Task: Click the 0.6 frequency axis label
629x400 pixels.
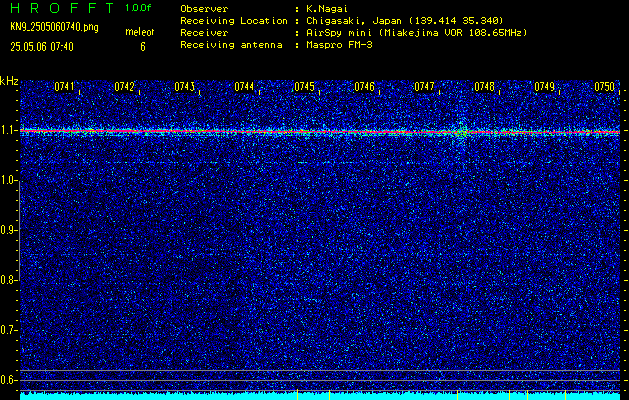Action: point(8,380)
